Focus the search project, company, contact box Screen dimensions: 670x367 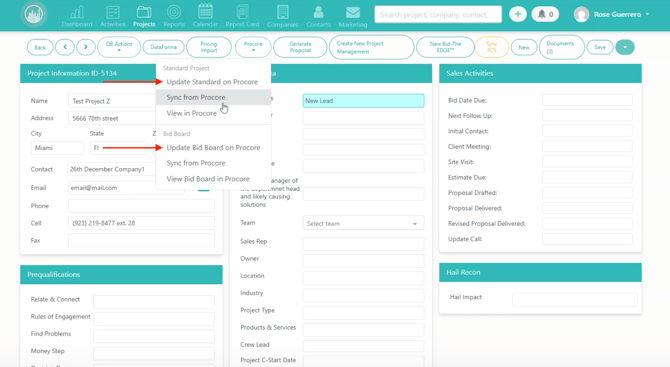[x=438, y=15]
